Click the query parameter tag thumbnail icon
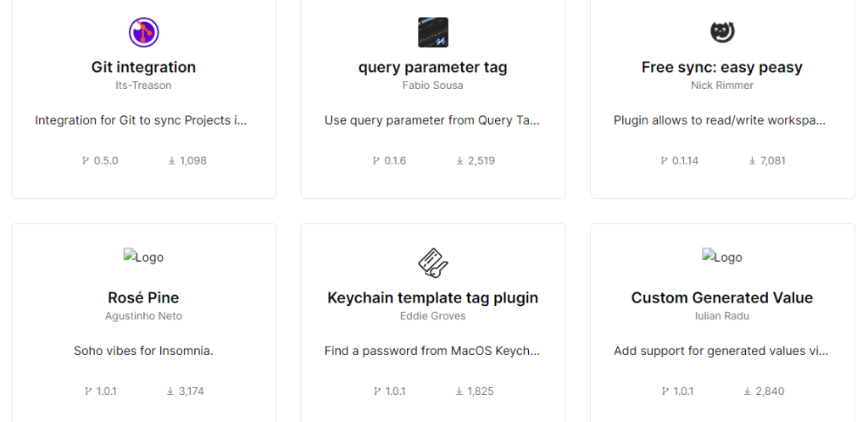 pyautogui.click(x=433, y=32)
